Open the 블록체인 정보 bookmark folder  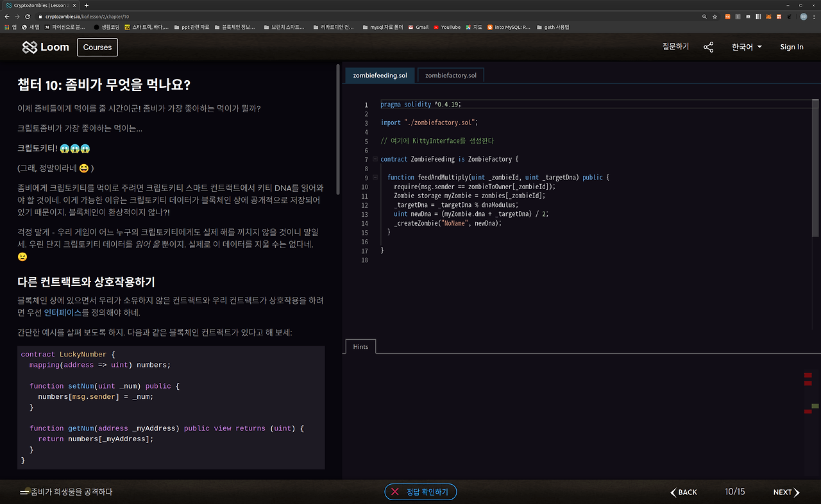click(x=235, y=27)
